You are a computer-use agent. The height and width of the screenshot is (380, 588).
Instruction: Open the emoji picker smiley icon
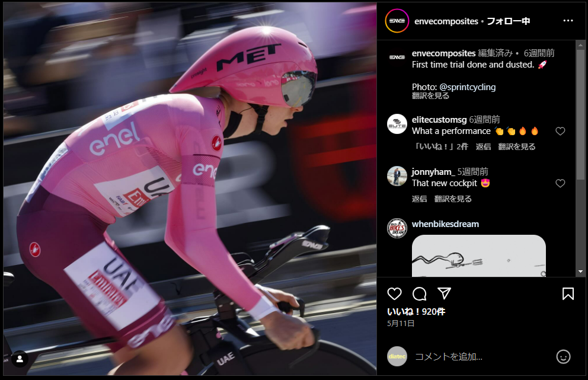pos(563,356)
